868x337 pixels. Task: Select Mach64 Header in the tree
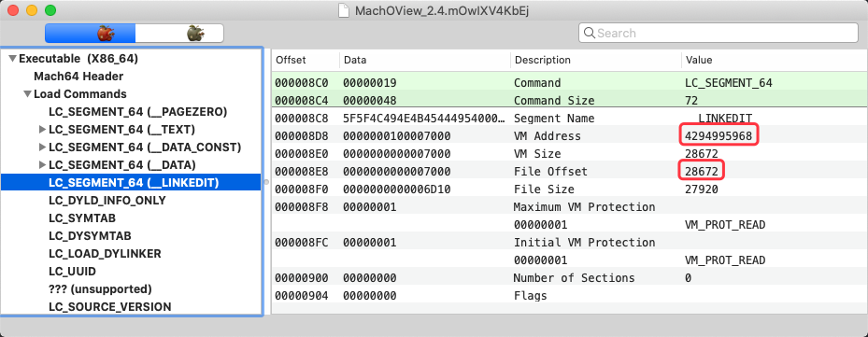78,77
